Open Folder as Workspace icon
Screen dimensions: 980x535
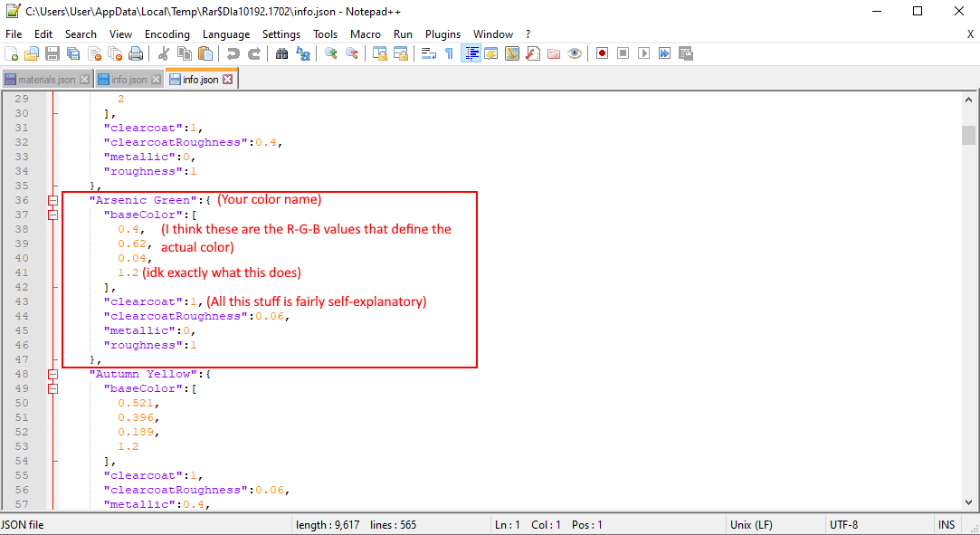[x=554, y=53]
